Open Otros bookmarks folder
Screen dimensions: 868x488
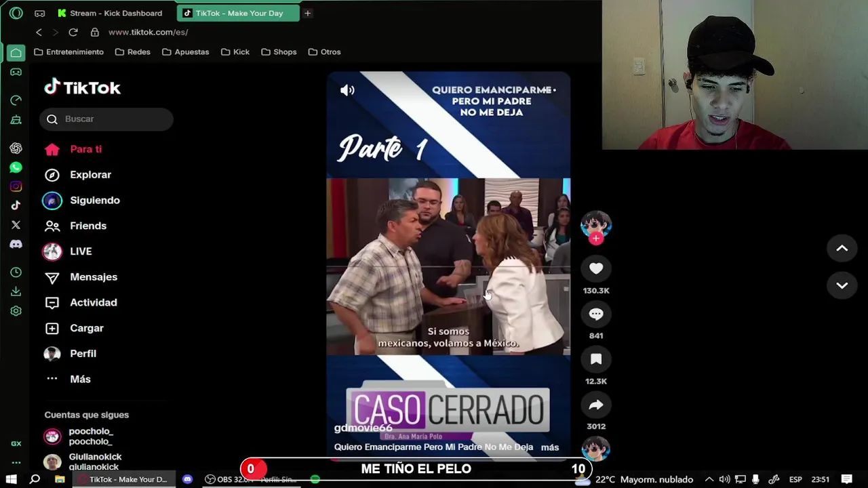[x=324, y=52]
